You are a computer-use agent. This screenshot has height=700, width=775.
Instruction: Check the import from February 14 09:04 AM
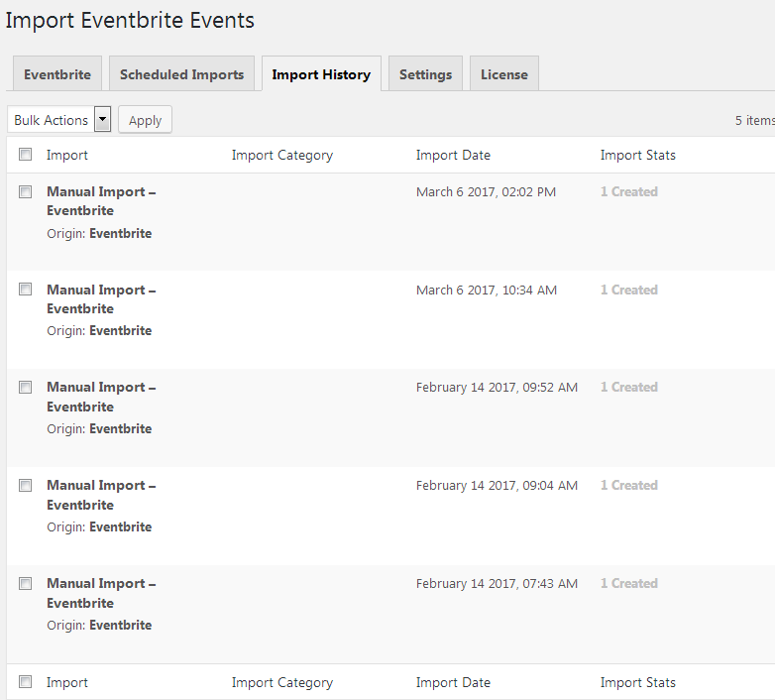[x=25, y=486]
